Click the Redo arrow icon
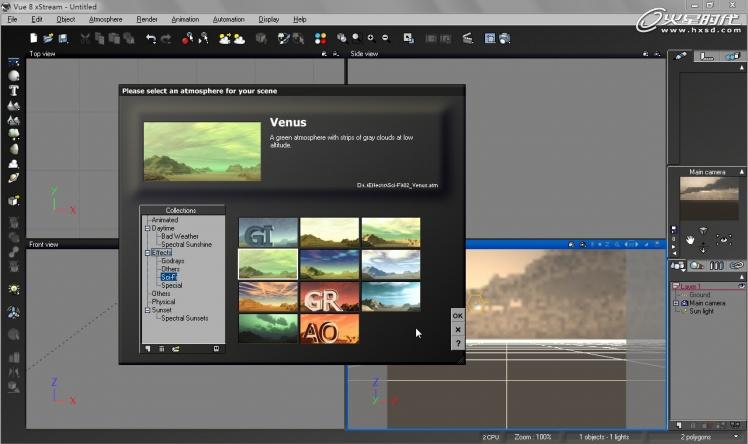The height and width of the screenshot is (444, 748). pos(166,39)
